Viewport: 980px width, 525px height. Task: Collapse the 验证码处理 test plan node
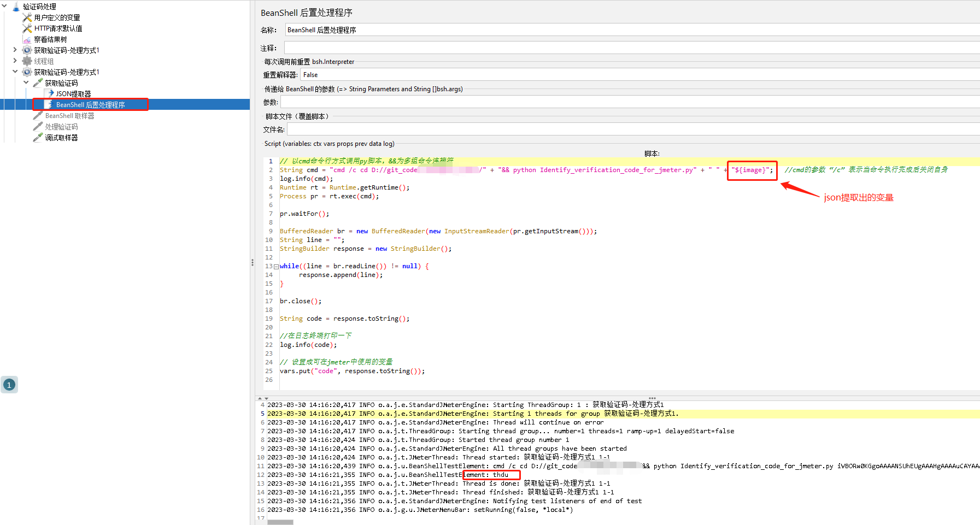click(4, 7)
